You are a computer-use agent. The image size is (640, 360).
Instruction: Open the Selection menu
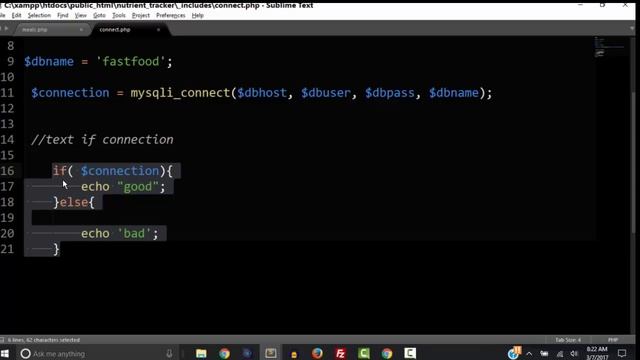(39, 16)
